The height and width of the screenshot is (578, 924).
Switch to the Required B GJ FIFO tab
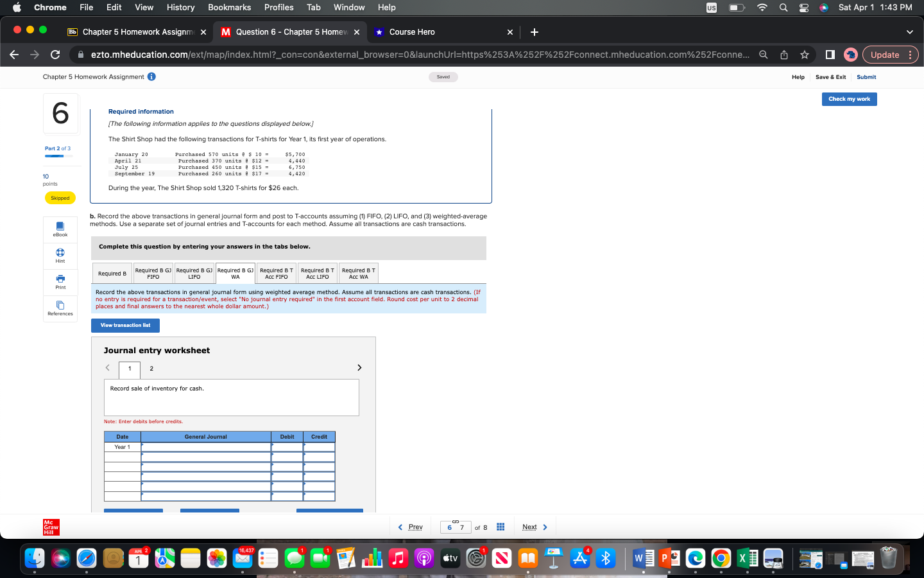click(x=153, y=274)
